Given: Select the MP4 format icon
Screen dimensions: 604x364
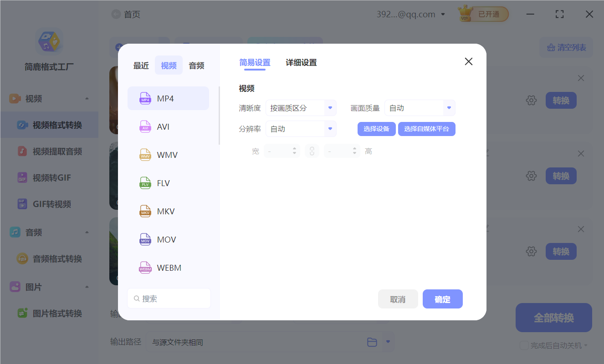Looking at the screenshot, I should click(145, 98).
